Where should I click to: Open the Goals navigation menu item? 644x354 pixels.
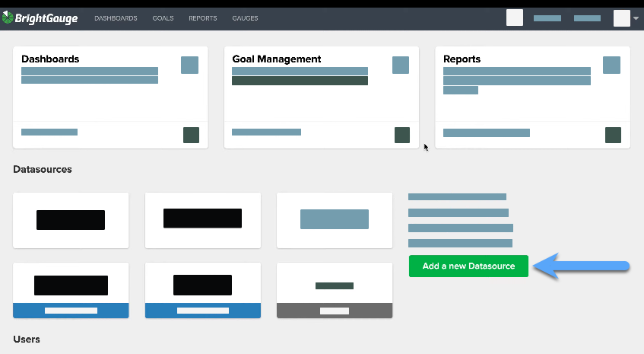[163, 18]
